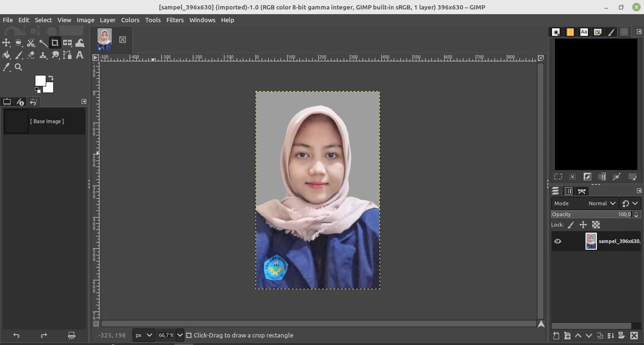The width and height of the screenshot is (644, 345).
Task: Open the right upper dock tab menu
Action: [x=639, y=32]
